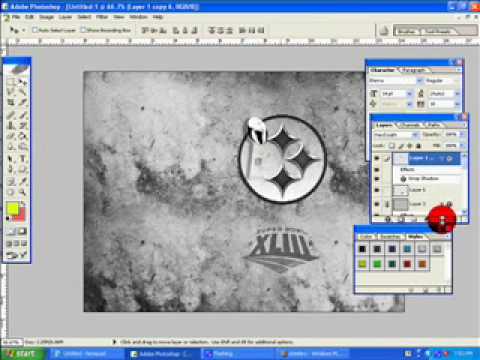This screenshot has height=360, width=480.
Task: Open the Filter menu
Action: (102, 17)
